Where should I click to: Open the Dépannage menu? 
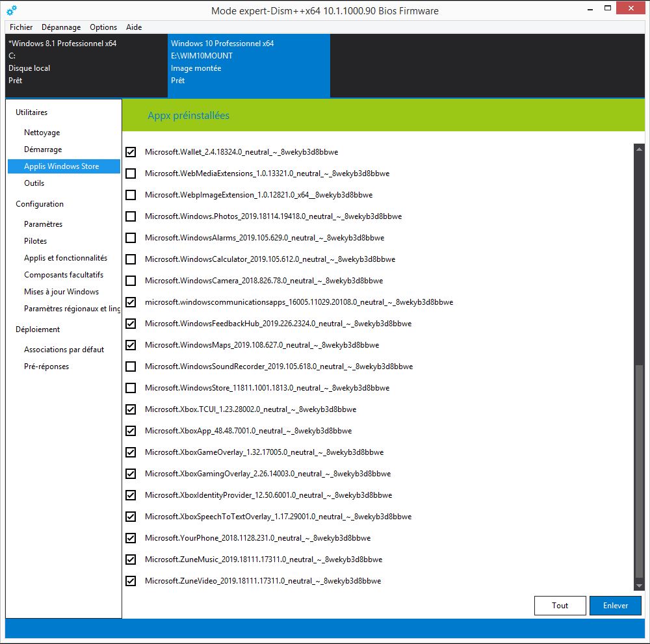[60, 27]
